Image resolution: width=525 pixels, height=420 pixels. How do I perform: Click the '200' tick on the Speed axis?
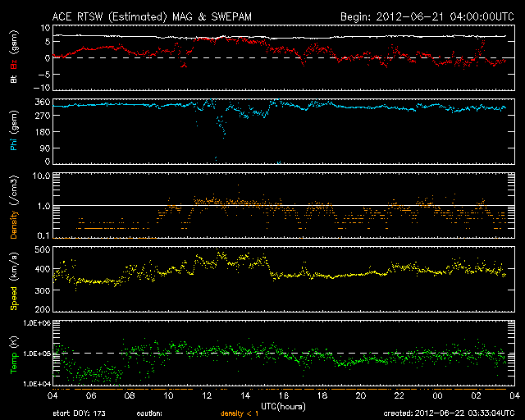click(43, 309)
